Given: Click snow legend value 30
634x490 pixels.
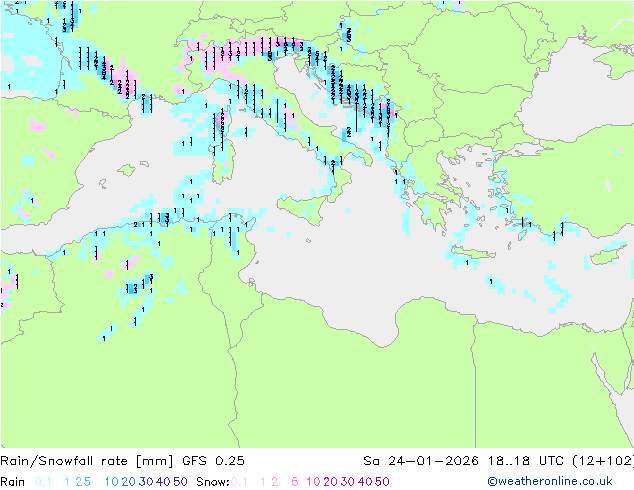Looking at the screenshot, I should point(348,482).
